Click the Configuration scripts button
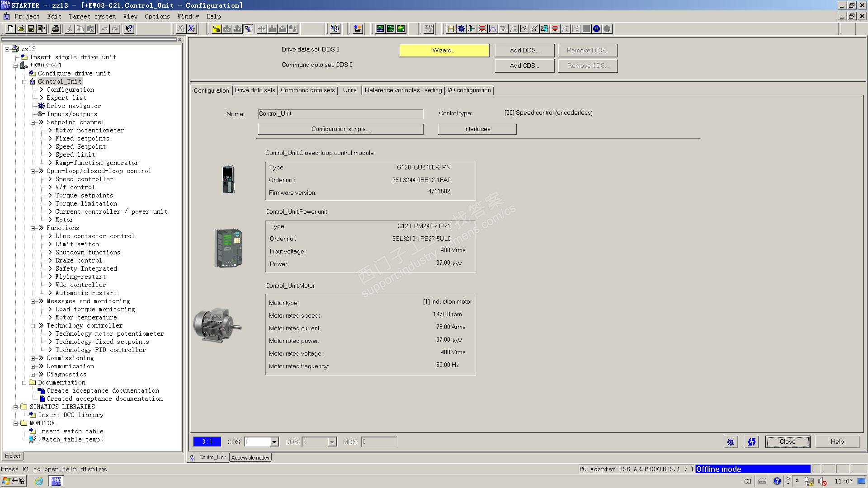The image size is (868, 488). tap(340, 129)
